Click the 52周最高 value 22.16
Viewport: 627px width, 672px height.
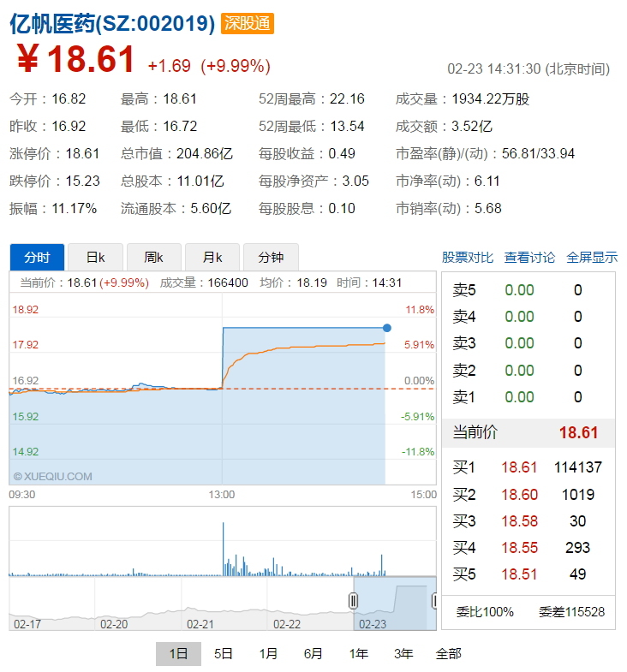347,99
